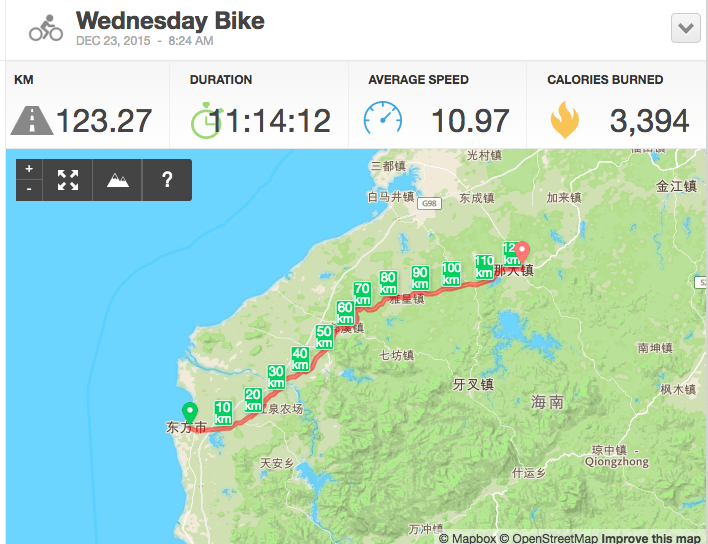
Task: Select the 50 km route marker
Action: pos(324,337)
